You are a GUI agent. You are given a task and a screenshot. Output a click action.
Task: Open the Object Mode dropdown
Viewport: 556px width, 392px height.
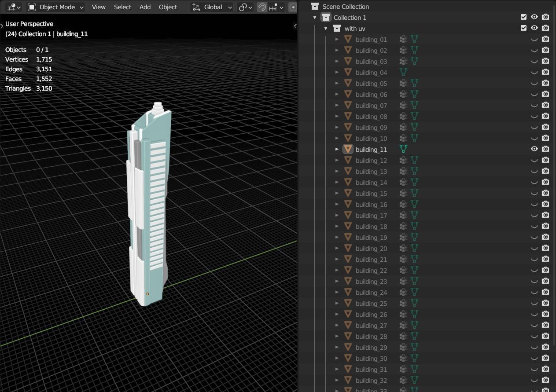55,7
